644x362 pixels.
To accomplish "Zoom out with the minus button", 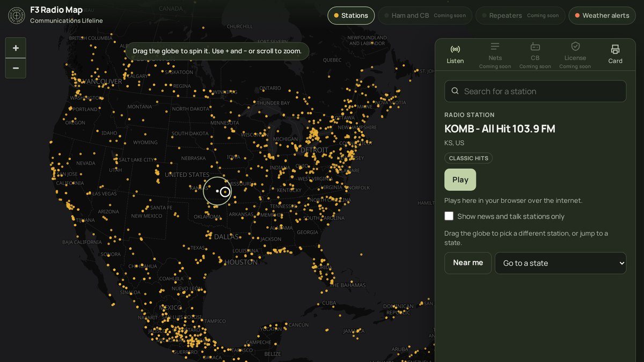I will [16, 68].
